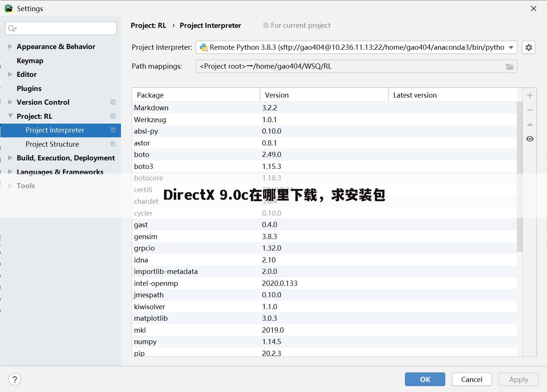
Task: Click the minus icon to uninstall a package
Action: click(530, 110)
